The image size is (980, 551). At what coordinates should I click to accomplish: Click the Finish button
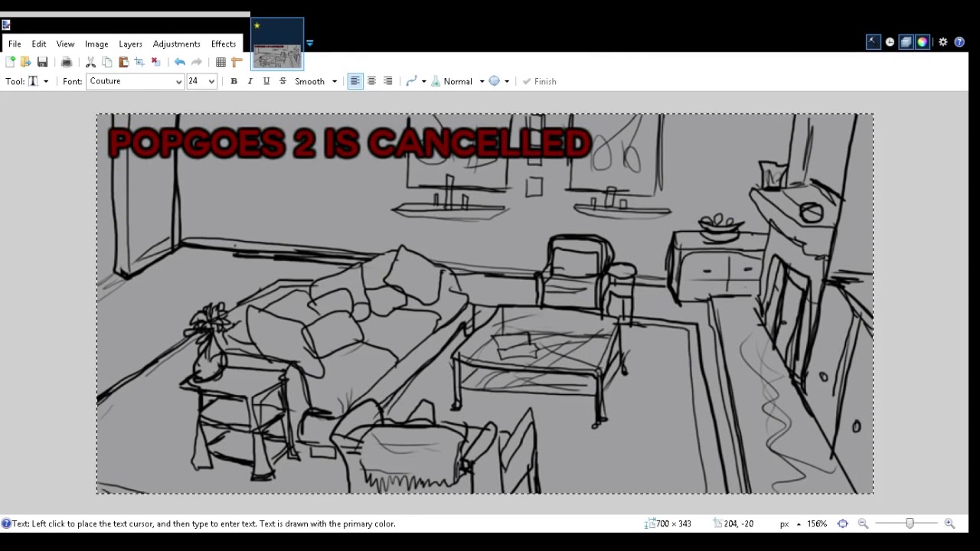539,81
